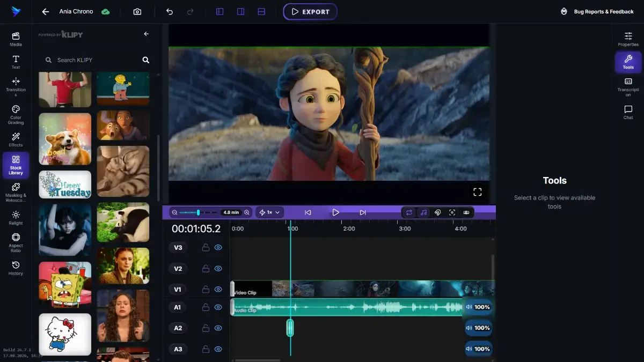Open the Media panel
Viewport: 644px width, 362px height.
coord(16,39)
